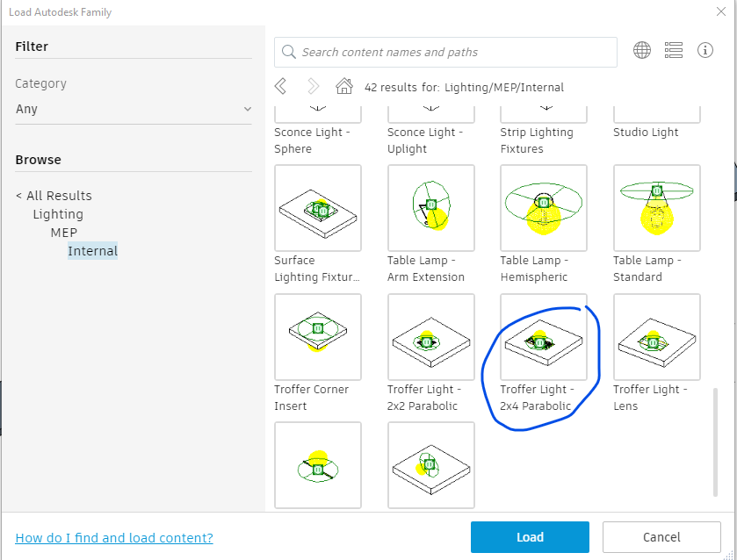Open the Category Any dropdown
The width and height of the screenshot is (737, 560).
(x=134, y=109)
